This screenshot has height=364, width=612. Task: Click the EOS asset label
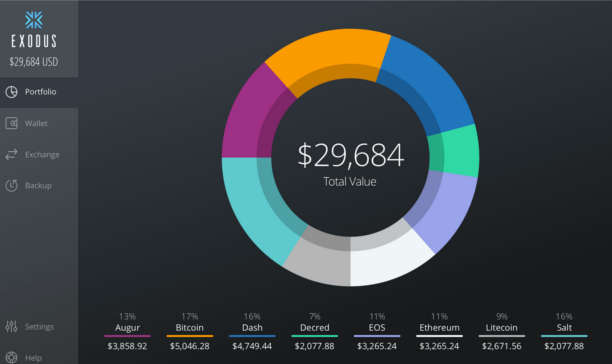click(x=377, y=327)
